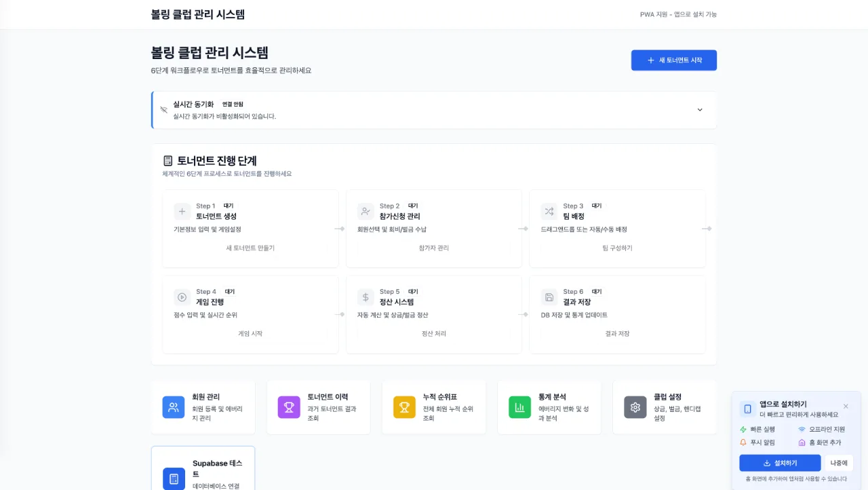Open the Supabase 테스트 card
The height and width of the screenshot is (490, 868).
pyautogui.click(x=203, y=468)
